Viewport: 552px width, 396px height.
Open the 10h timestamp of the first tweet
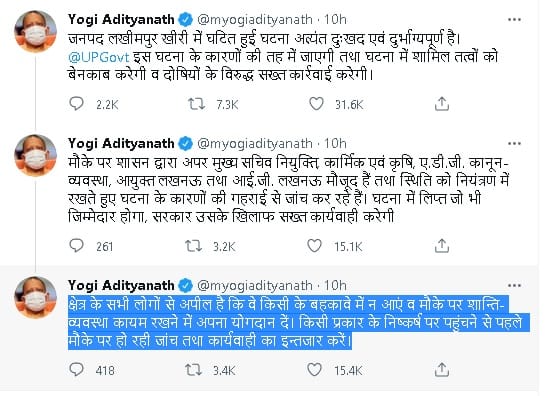point(335,19)
